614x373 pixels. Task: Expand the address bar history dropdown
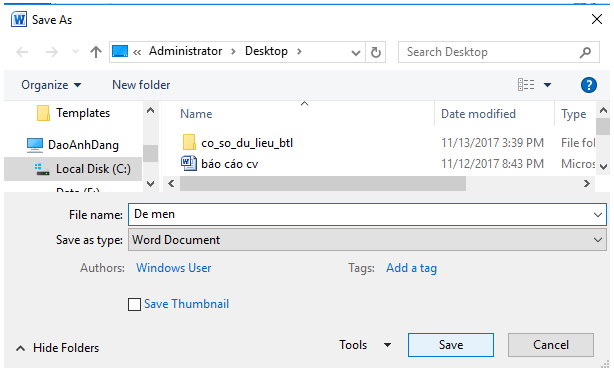[356, 52]
